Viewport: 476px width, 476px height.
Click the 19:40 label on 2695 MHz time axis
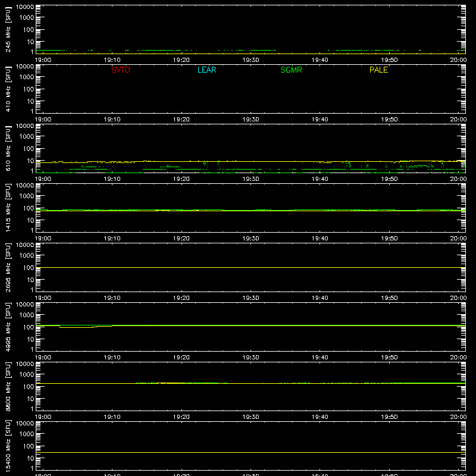click(320, 298)
